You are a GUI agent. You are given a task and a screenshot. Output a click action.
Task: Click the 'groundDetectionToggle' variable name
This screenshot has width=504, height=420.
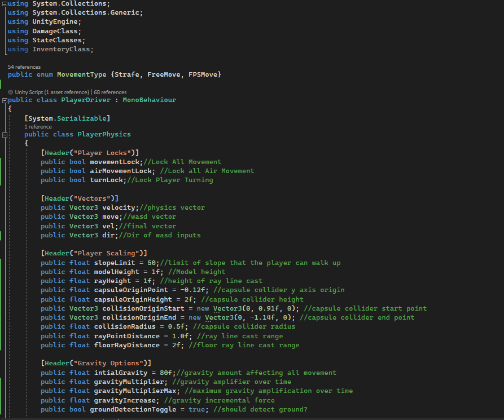(133, 409)
